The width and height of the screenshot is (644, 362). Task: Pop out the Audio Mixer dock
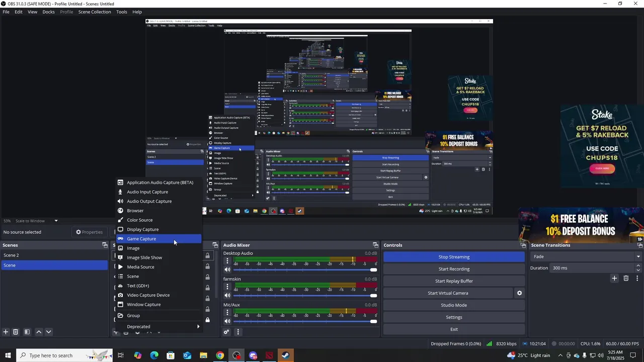tap(375, 245)
